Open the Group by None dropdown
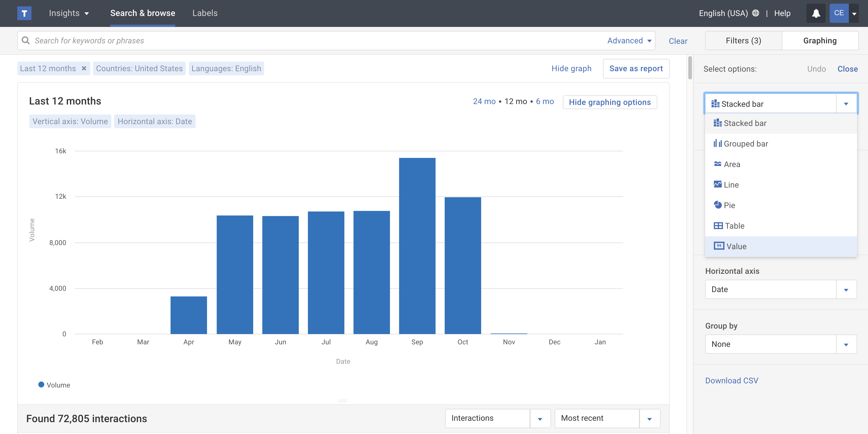This screenshot has height=434, width=868. pos(780,344)
